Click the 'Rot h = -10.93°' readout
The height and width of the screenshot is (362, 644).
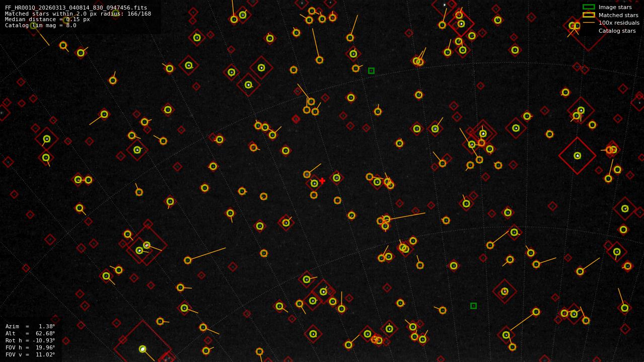30,340
